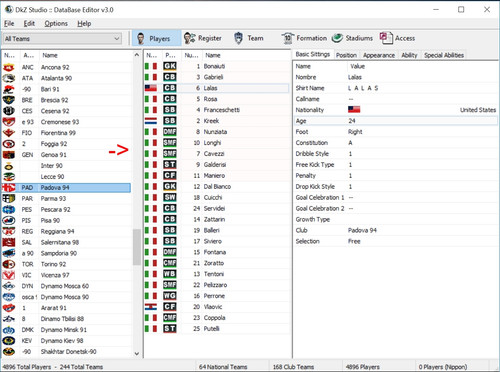Switch to the Appearance tab
The image size is (500, 372).
(379, 55)
